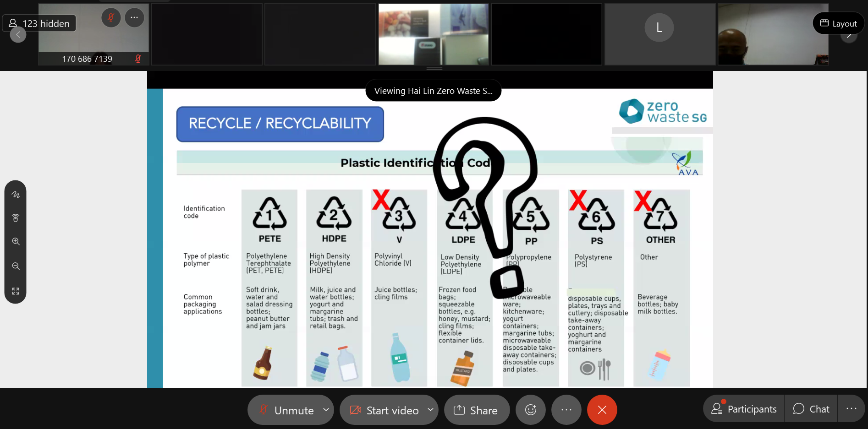Toggle Start video on
Screen dimensions: 868x429
[x=384, y=410]
